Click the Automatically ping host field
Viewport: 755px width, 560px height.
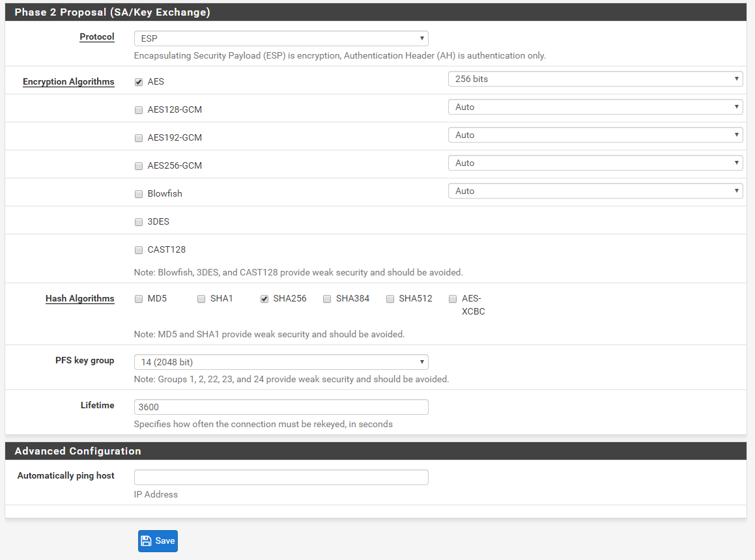point(281,477)
